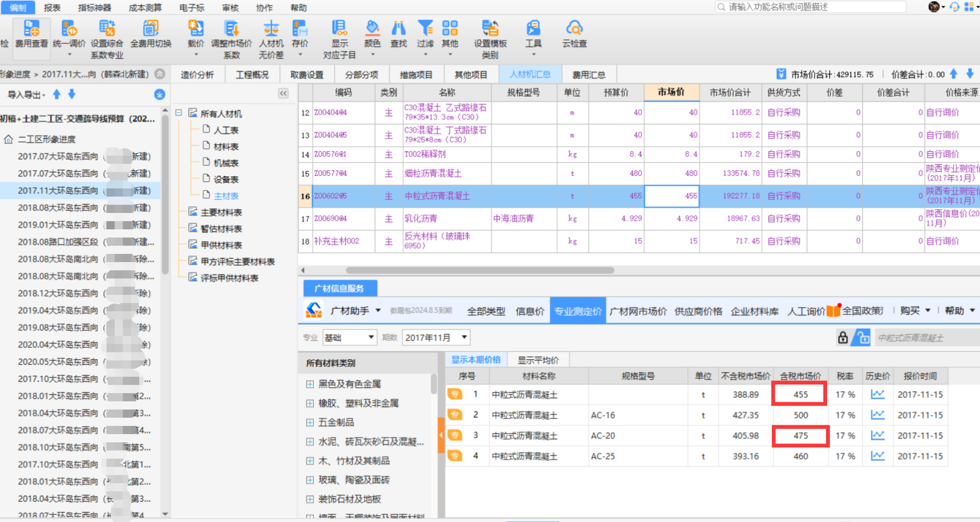
Task: Open the 导入导出 dropdown
Action: pos(26,95)
